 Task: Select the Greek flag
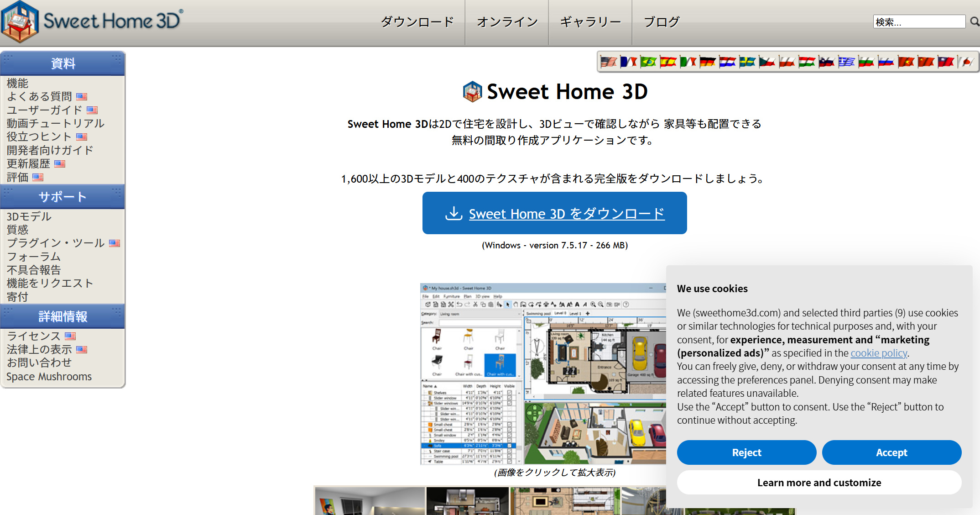(846, 62)
